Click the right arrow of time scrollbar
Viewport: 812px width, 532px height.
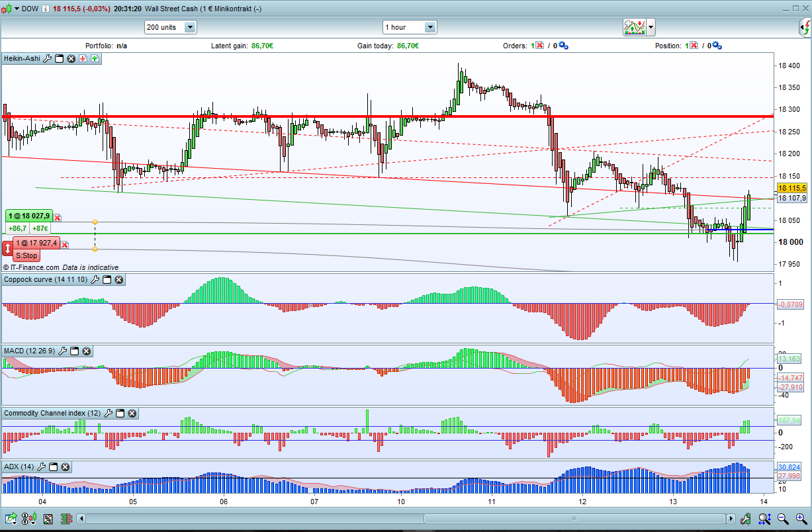[731, 519]
